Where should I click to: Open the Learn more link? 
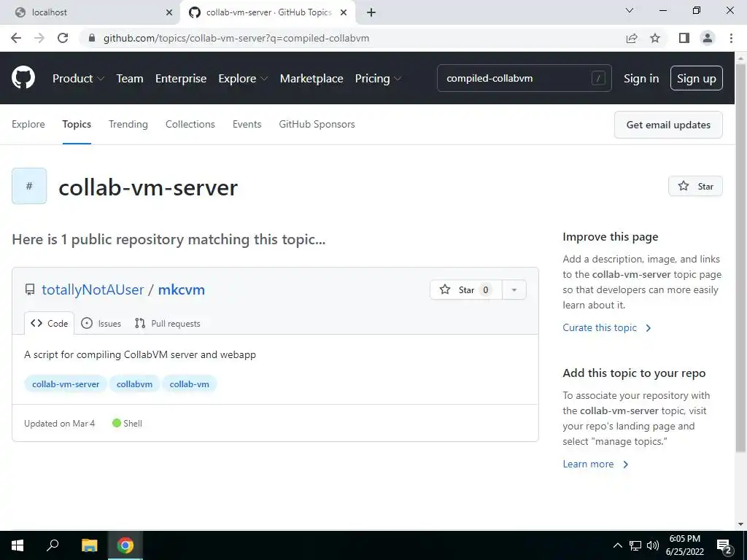click(x=595, y=464)
